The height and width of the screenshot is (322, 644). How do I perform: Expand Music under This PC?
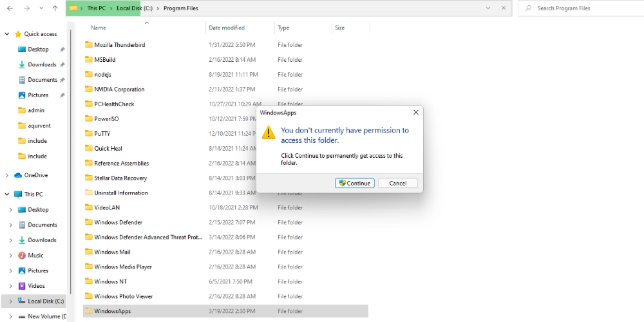[x=11, y=256]
